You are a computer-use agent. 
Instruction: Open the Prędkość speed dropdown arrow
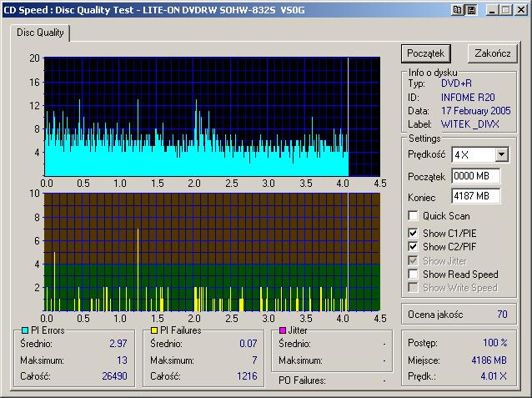(x=500, y=154)
